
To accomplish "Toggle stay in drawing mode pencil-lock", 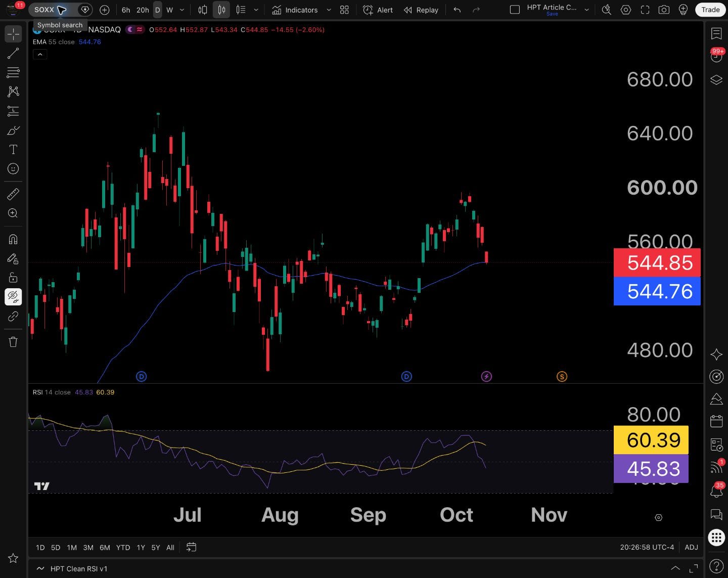I will (x=13, y=258).
